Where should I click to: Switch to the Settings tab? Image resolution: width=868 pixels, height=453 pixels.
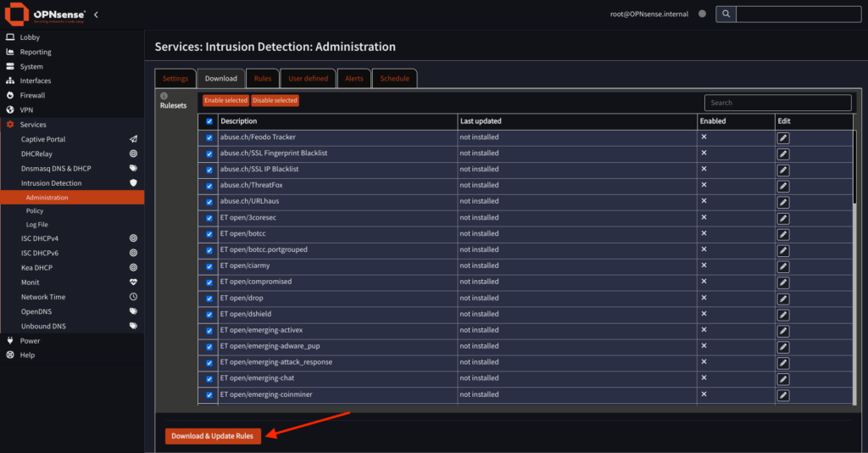pos(175,79)
